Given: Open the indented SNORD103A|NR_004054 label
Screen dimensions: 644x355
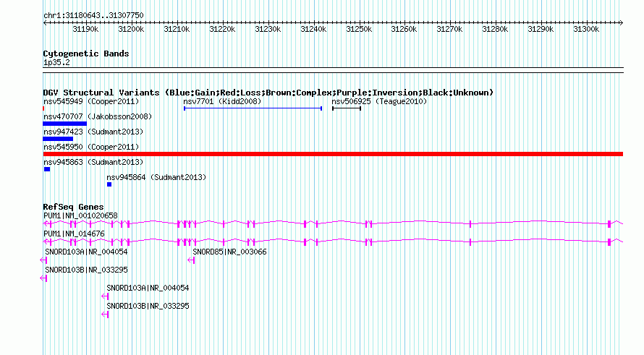Looking at the screenshot, I should point(148,288).
